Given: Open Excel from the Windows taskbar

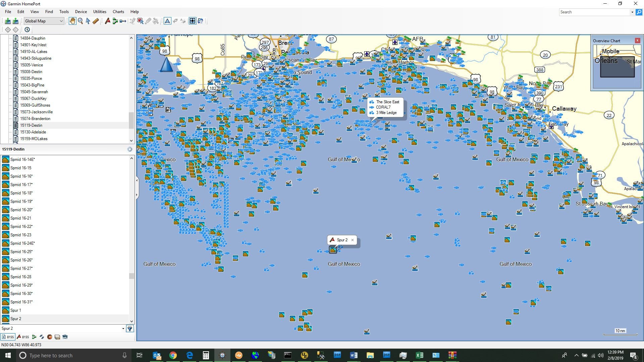Looking at the screenshot, I should (x=419, y=355).
